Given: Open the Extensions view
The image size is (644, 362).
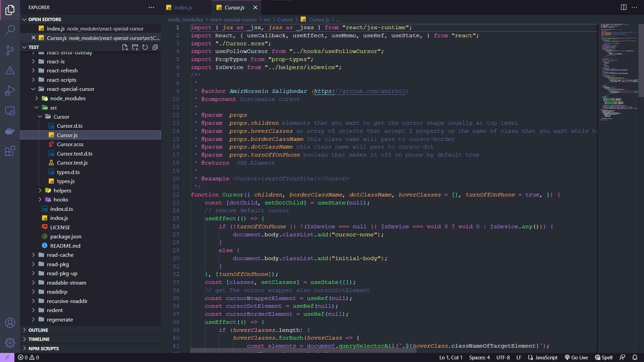Looking at the screenshot, I should click(10, 151).
